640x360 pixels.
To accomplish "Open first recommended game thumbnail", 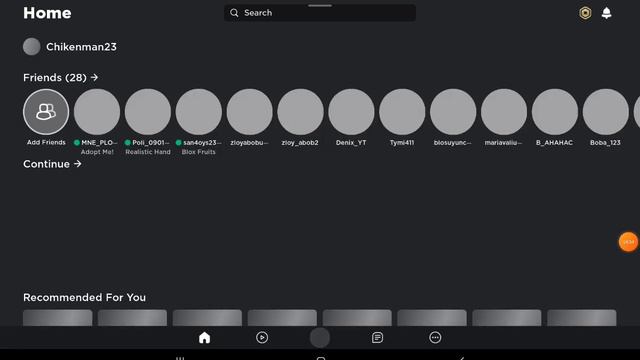I will coord(58,318).
